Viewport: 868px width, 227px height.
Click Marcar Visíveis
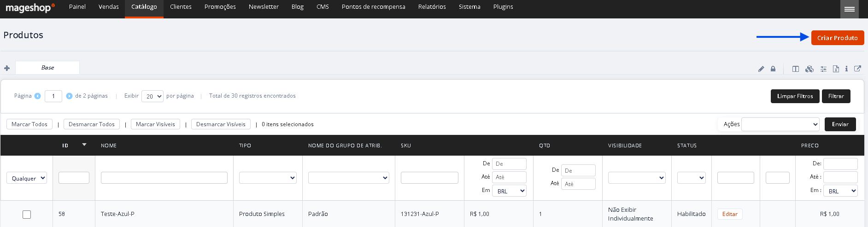[x=156, y=124]
